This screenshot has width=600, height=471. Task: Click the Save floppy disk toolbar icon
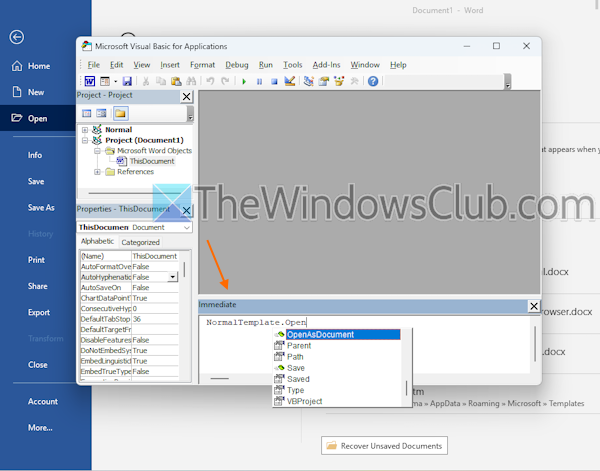[x=127, y=81]
